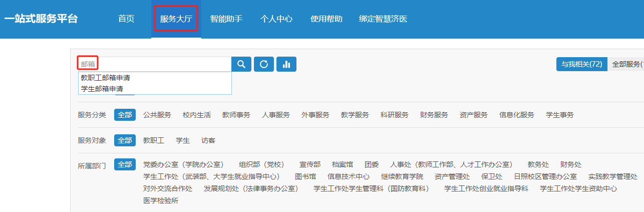Filter by 教师事务 category
The width and height of the screenshot is (644, 212).
(x=236, y=115)
